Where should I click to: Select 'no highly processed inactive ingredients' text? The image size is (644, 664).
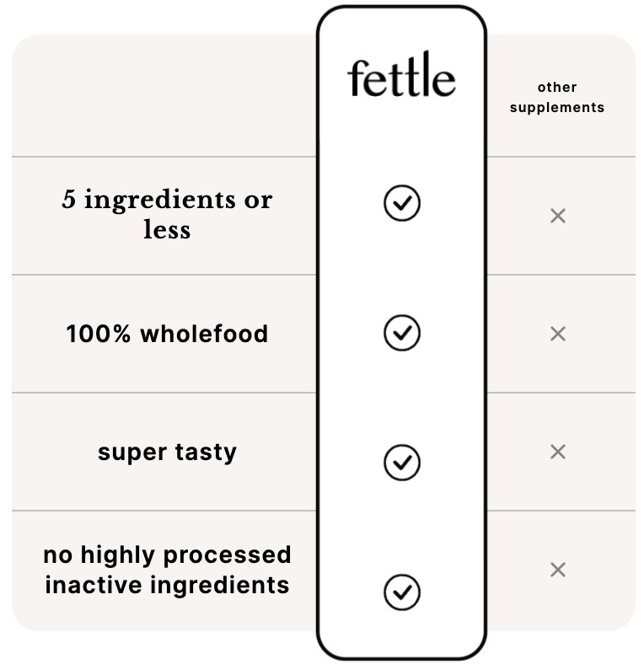click(x=167, y=570)
